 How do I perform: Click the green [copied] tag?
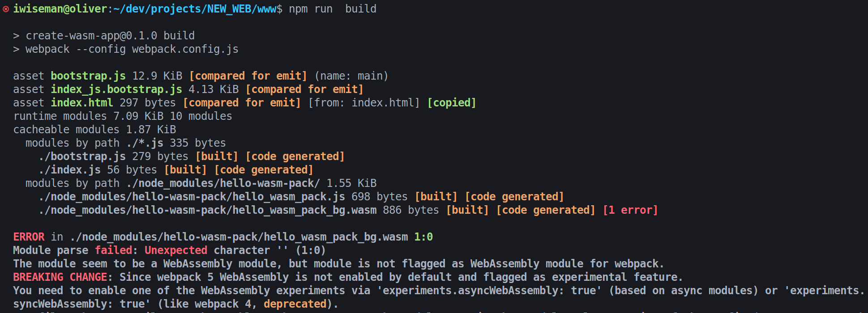[451, 103]
